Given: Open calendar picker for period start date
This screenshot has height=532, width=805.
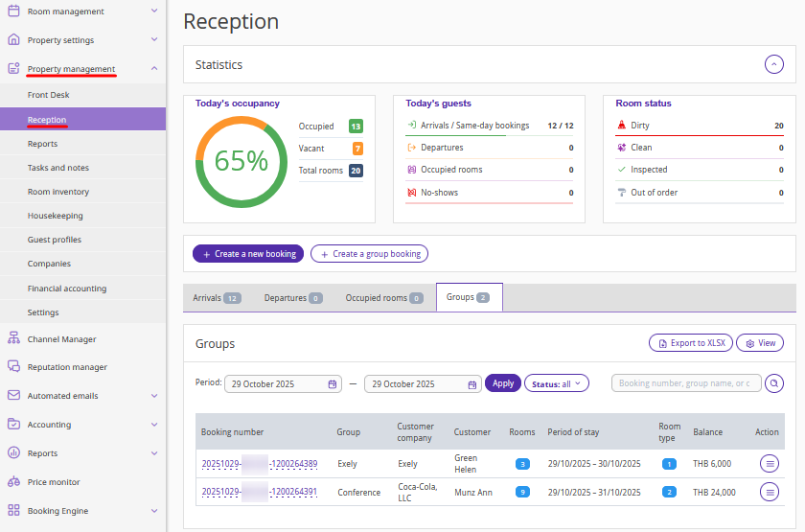Looking at the screenshot, I should point(333,383).
